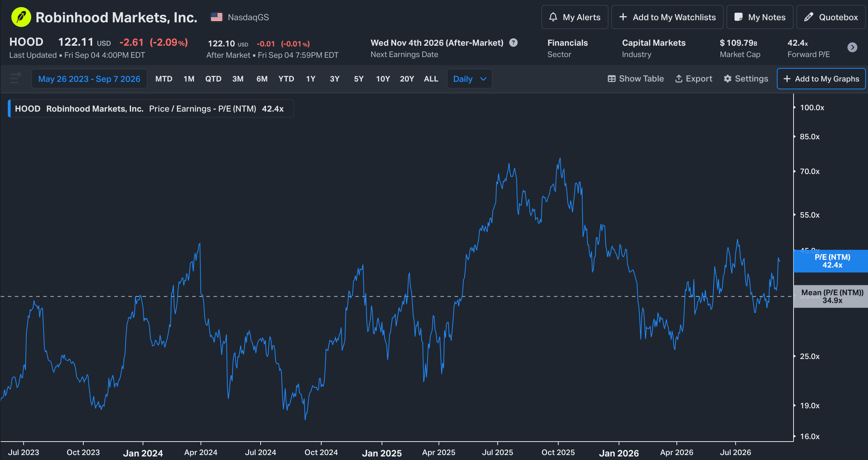Click Add to My Graphs button
Viewport: 868px width, 460px height.
coord(821,79)
